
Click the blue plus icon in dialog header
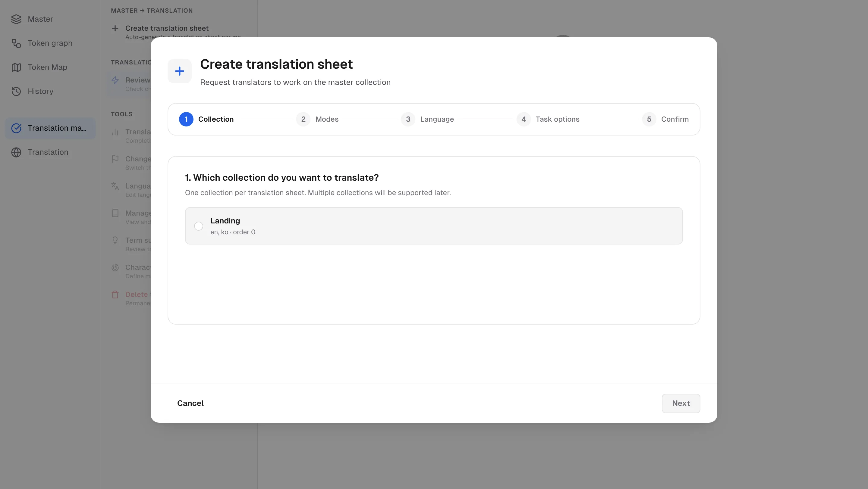(x=180, y=71)
